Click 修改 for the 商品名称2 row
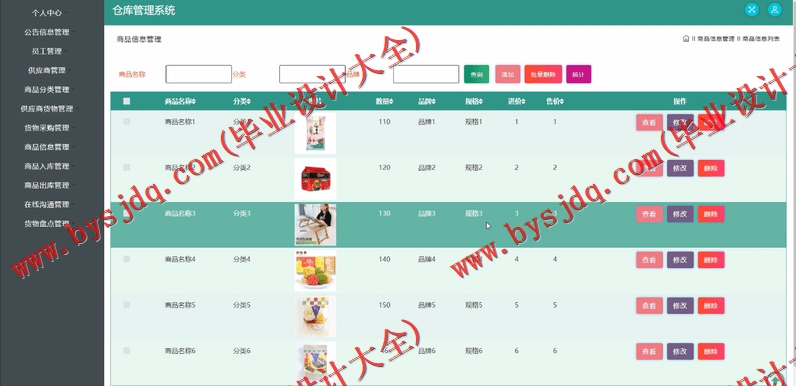 pyautogui.click(x=680, y=168)
